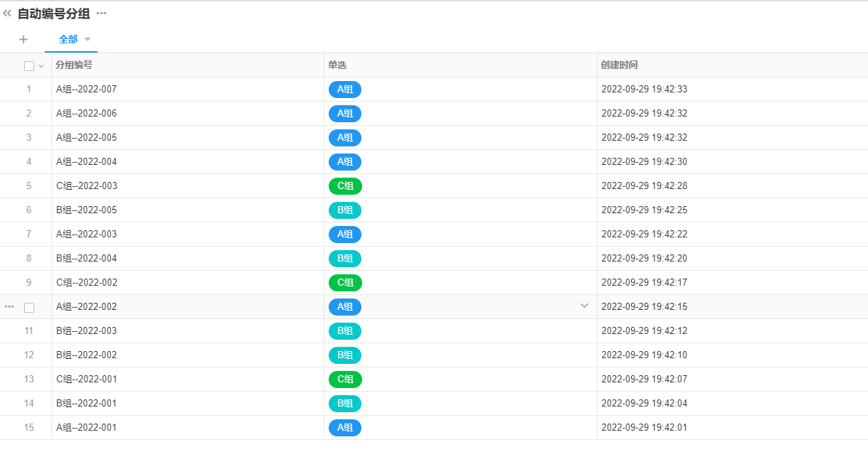Select the blue A组 tag in row 1

click(345, 90)
